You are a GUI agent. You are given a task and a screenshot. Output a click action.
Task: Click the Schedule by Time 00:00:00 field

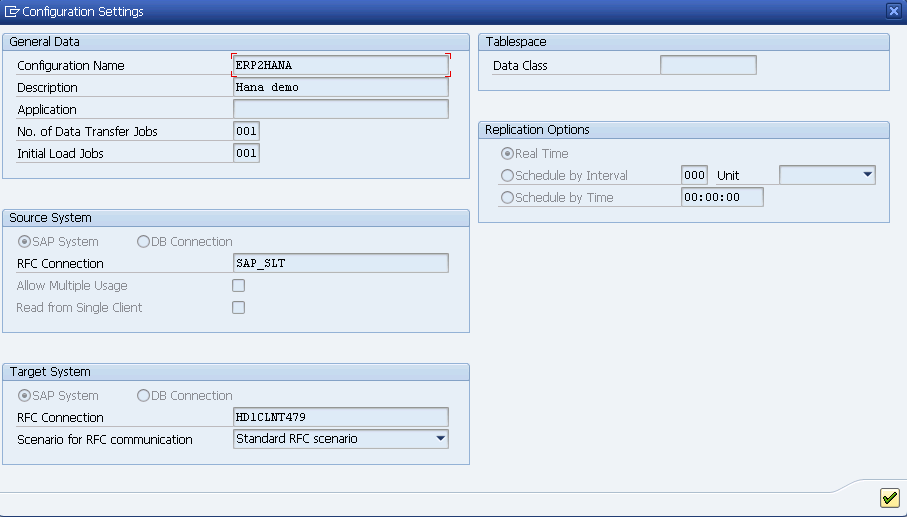tap(721, 198)
